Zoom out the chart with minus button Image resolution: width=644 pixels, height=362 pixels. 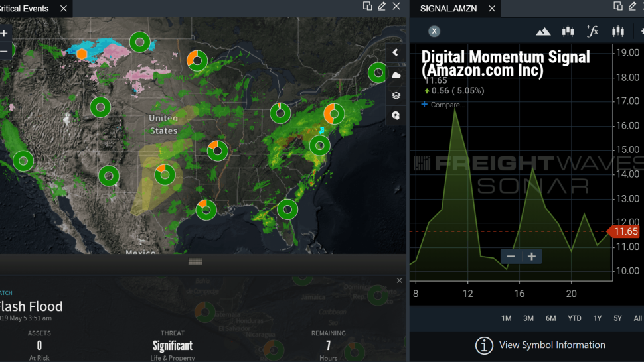511,257
